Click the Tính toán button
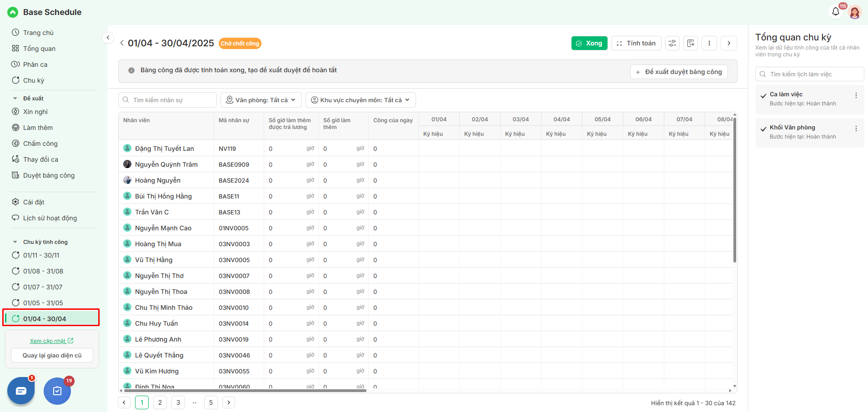 (636, 43)
